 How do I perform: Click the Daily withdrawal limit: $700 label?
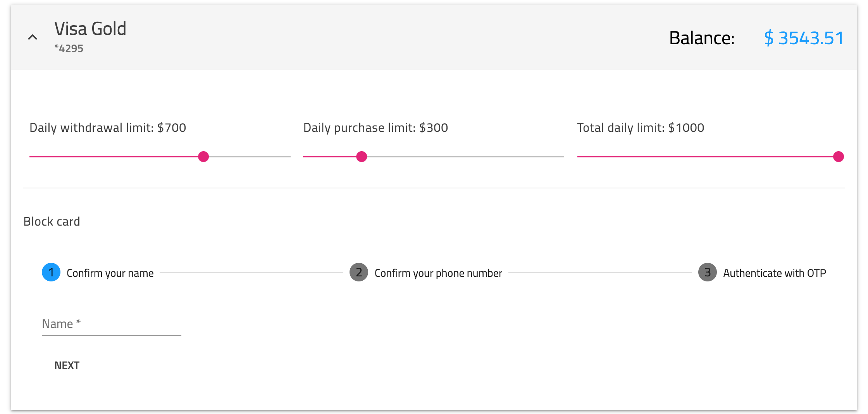(108, 128)
